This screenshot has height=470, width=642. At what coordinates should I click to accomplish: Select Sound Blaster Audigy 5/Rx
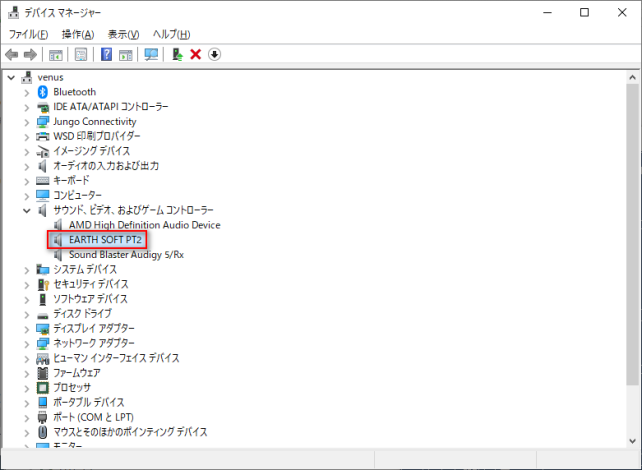coord(126,255)
